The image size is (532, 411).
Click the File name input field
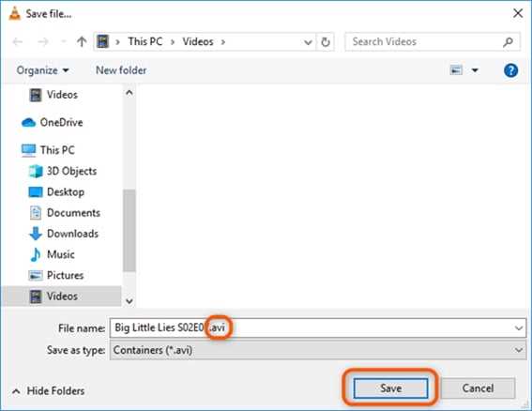[x=318, y=327]
